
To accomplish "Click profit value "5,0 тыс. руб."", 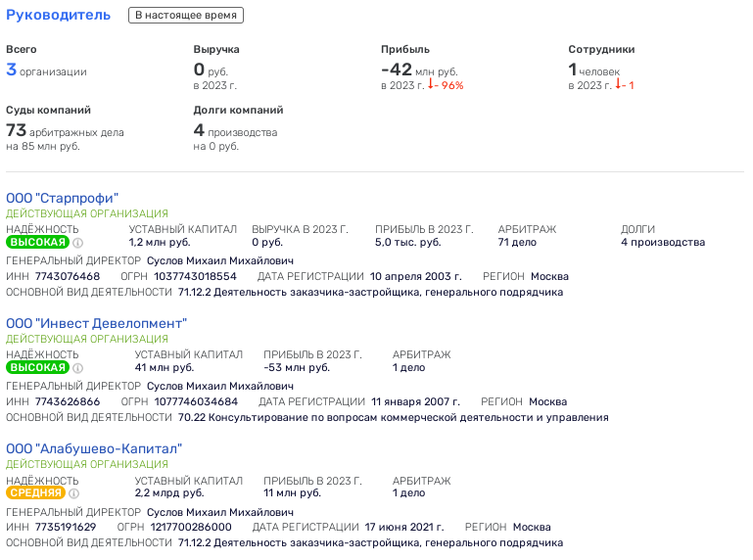I will [407, 243].
